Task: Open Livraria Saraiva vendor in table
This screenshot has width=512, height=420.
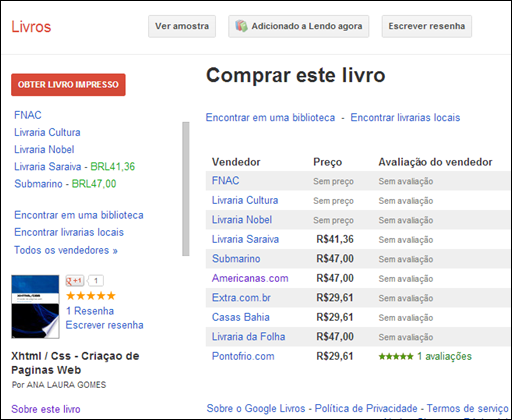Action: tap(245, 239)
